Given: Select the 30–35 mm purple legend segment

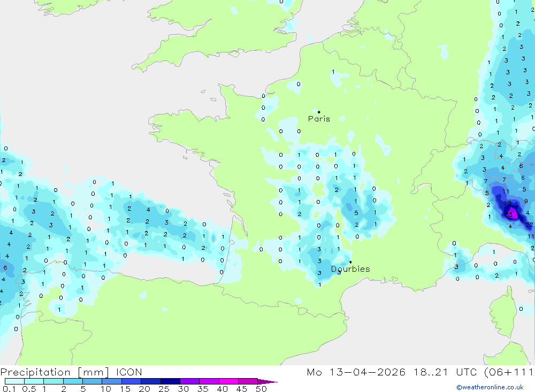Looking at the screenshot, I should tap(189, 381).
